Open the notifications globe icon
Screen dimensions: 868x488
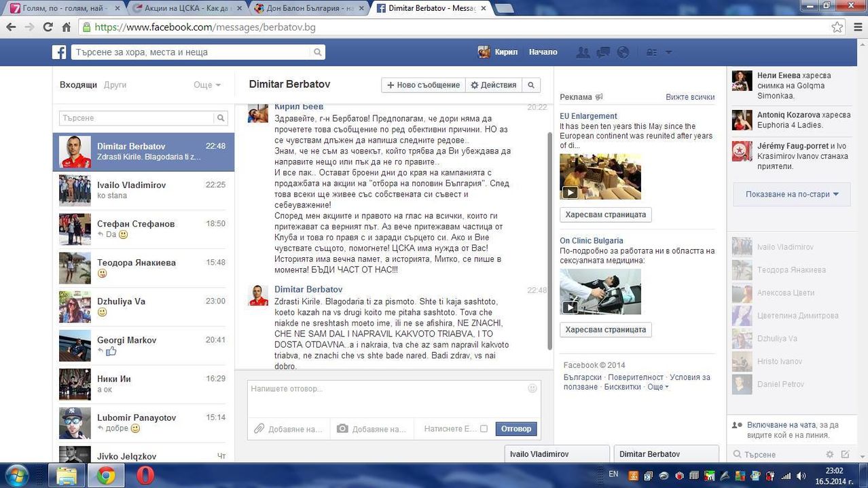click(x=623, y=52)
